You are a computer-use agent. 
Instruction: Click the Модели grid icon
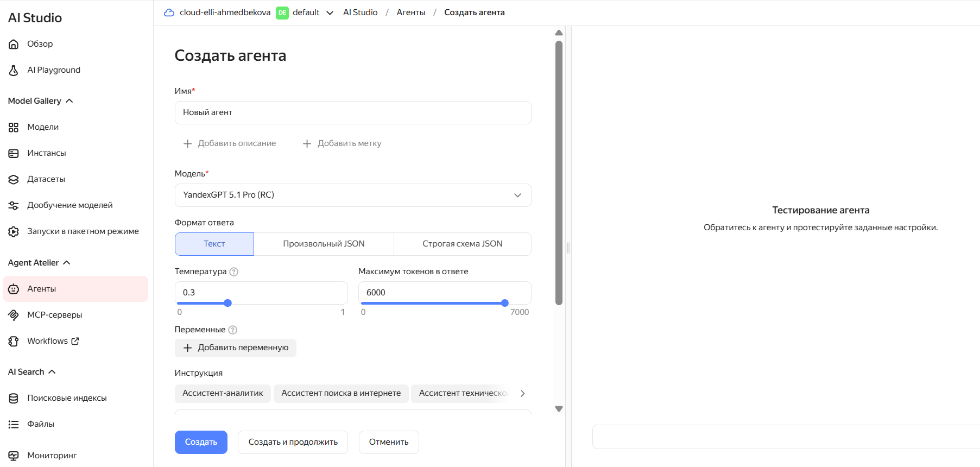click(x=14, y=127)
